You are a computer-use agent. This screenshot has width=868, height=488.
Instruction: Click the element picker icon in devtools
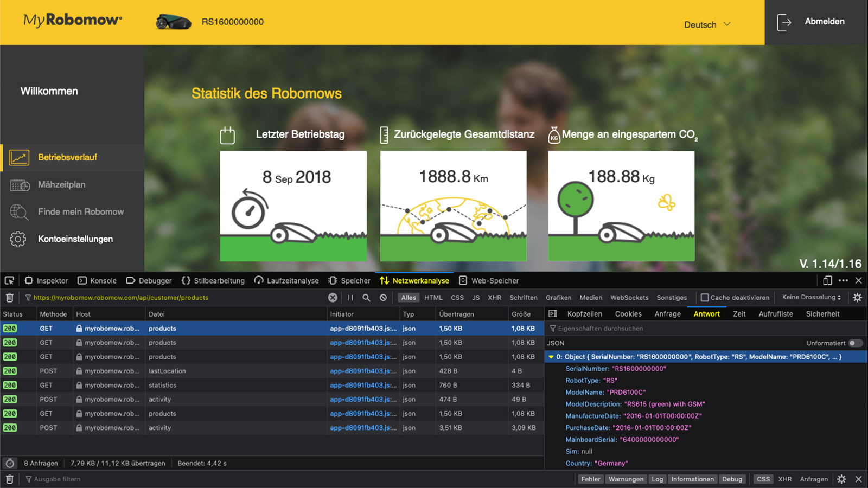[9, 280]
